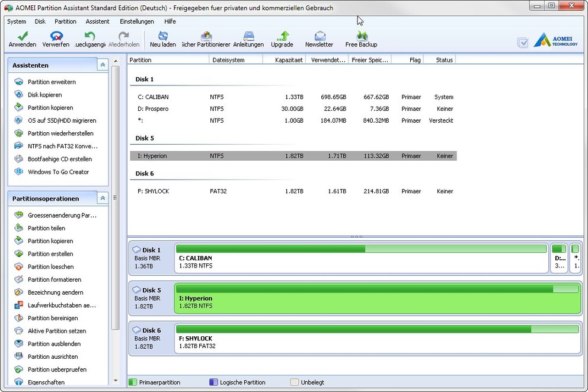Viewport: 588px width, 392px height.
Task: Select the F: SHYLOCK row in list
Action: 293,191
